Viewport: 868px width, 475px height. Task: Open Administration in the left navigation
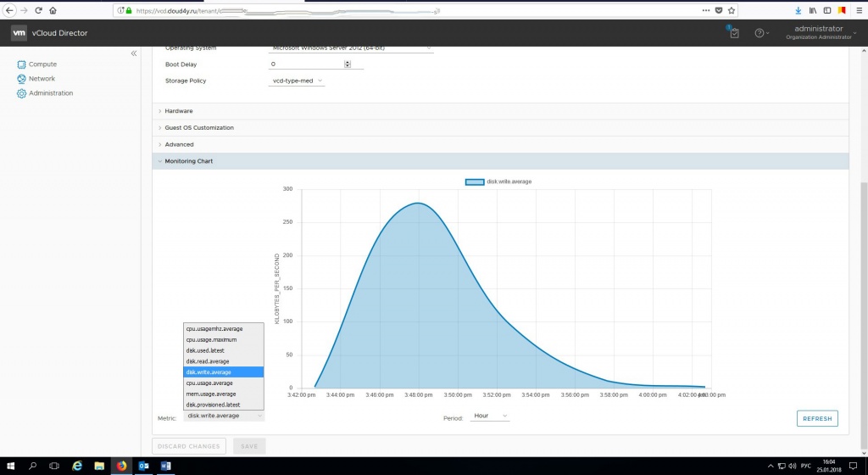pos(51,93)
